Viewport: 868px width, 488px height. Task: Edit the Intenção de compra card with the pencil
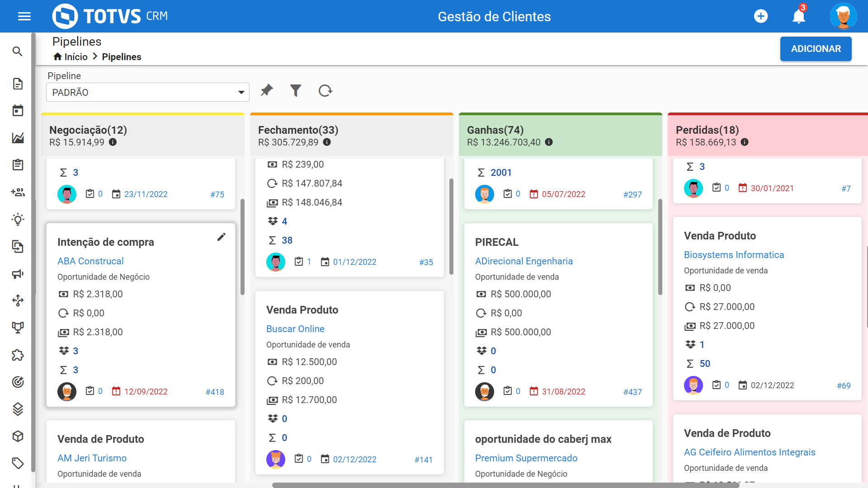[x=221, y=237]
